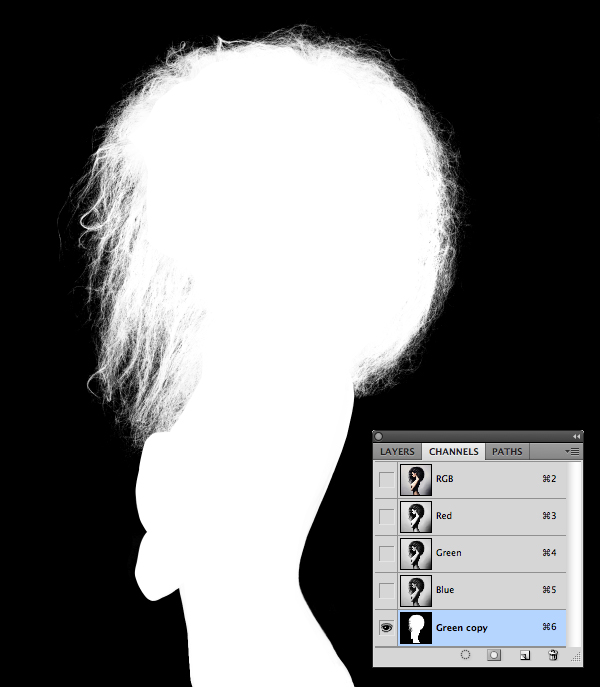Click the ⌘3 shortcut label
Screen dimensions: 600x687
(x=549, y=516)
